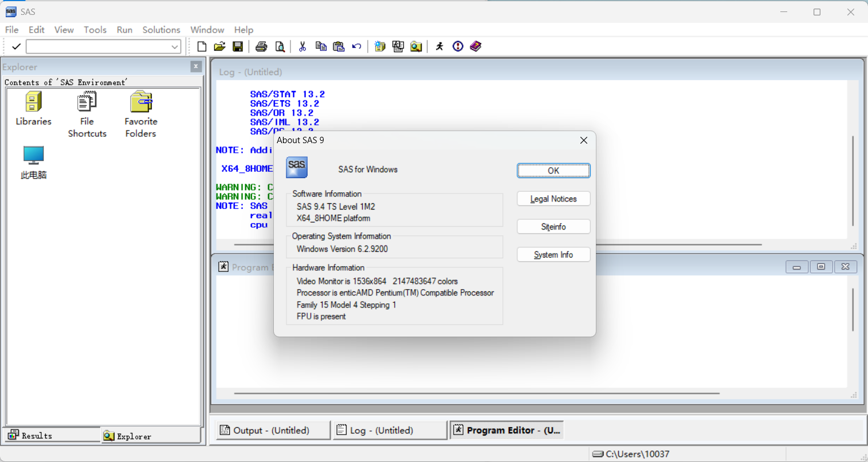The width and height of the screenshot is (868, 462).
Task: Close the Program Editor child window
Action: [x=846, y=267]
